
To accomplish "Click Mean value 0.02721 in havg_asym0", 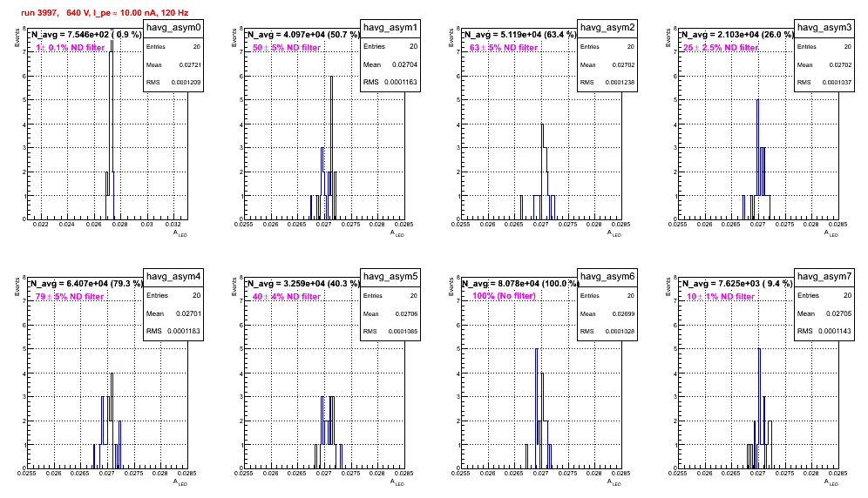I will pos(189,64).
